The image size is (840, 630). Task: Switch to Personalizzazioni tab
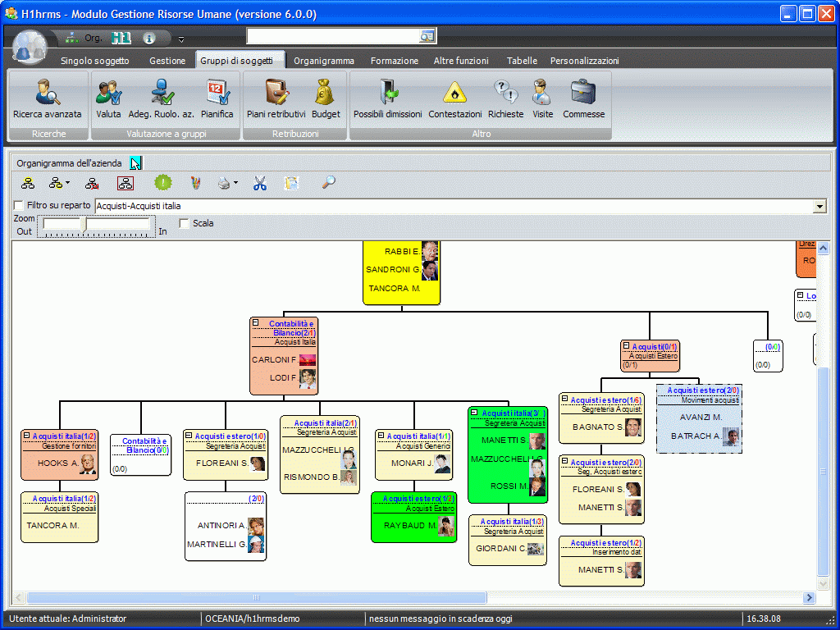(584, 61)
